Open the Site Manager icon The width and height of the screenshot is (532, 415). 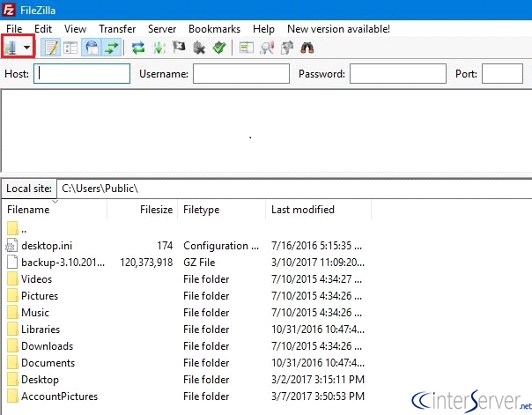[x=11, y=48]
